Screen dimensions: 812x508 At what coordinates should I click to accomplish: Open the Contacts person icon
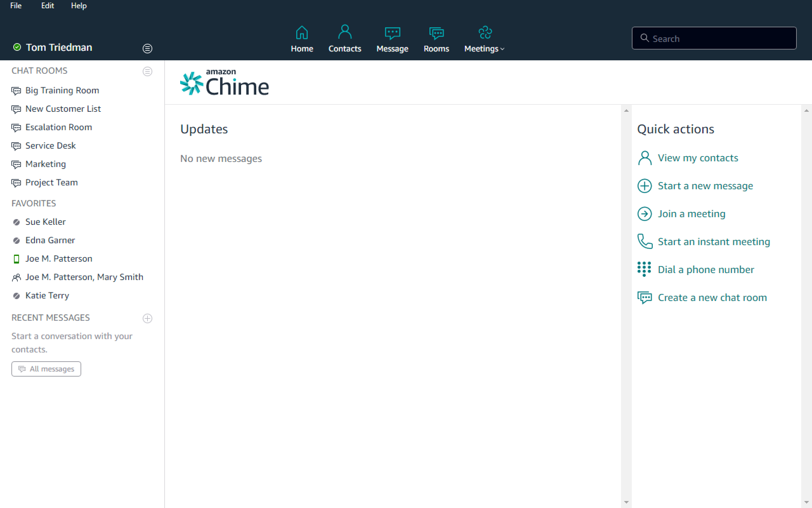pyautogui.click(x=344, y=32)
